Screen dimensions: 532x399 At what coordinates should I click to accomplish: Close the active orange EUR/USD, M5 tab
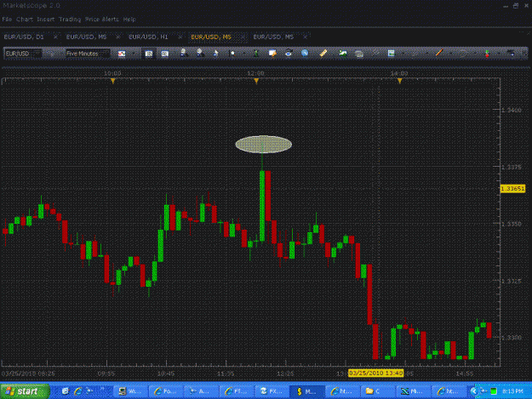pos(243,37)
